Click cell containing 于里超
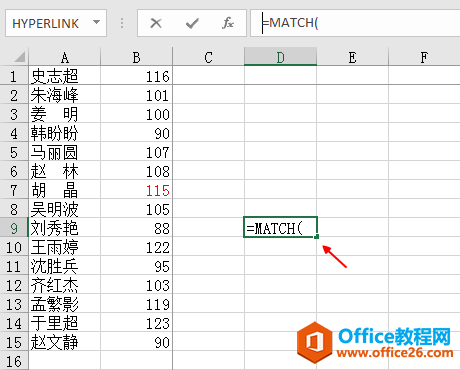This screenshot has height=370, width=460. (x=65, y=323)
